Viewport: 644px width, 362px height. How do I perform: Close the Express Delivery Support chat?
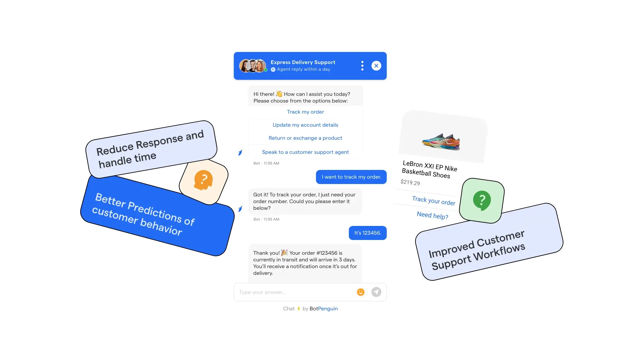click(x=376, y=65)
